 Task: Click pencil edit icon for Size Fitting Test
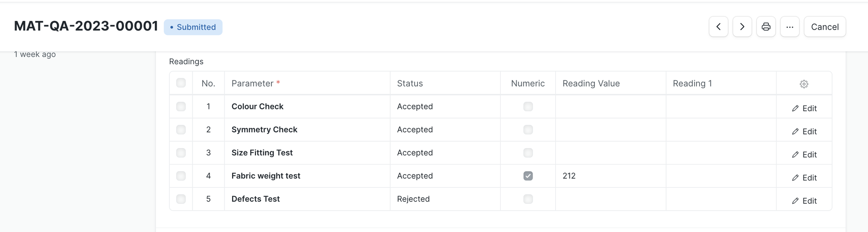click(x=795, y=155)
